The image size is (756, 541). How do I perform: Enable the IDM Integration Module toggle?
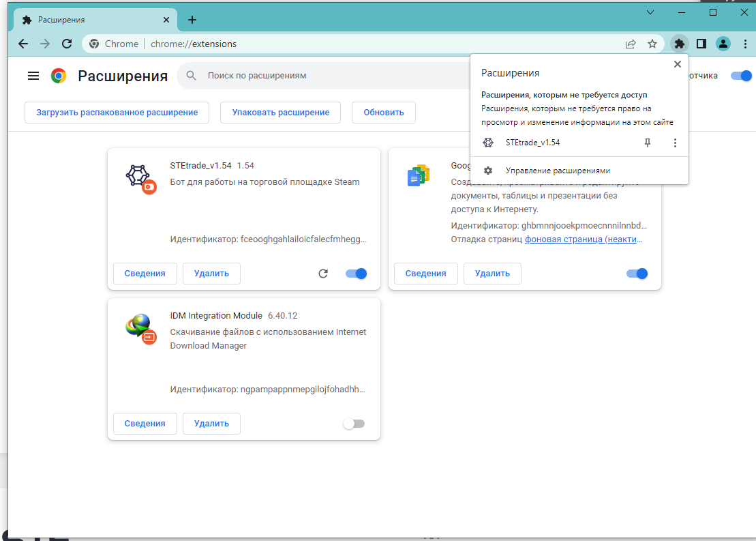pos(354,424)
